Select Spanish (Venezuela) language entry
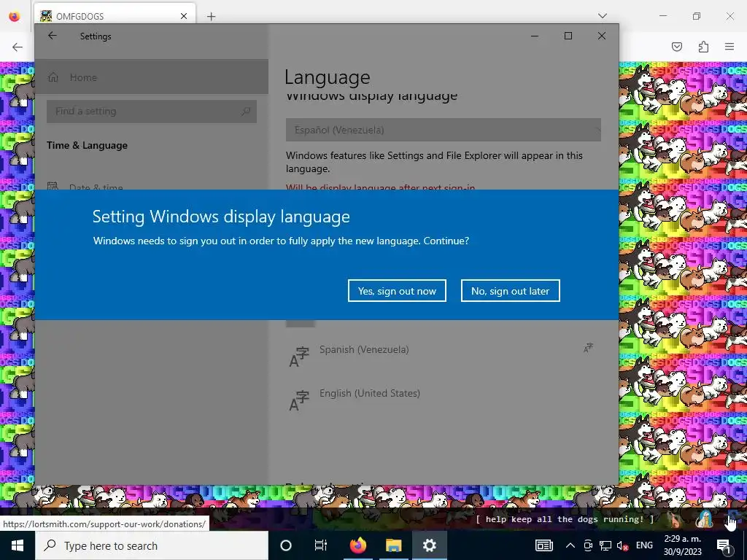The image size is (747, 560). [443, 355]
